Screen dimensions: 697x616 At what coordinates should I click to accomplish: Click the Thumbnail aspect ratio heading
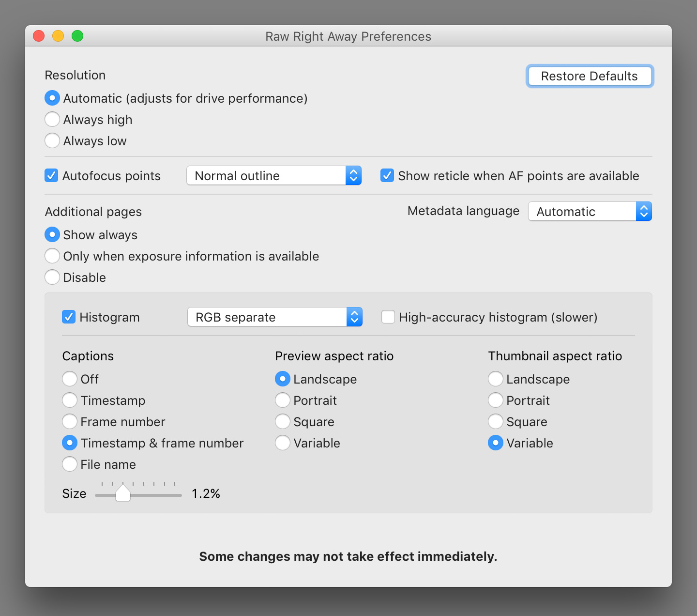[555, 356]
